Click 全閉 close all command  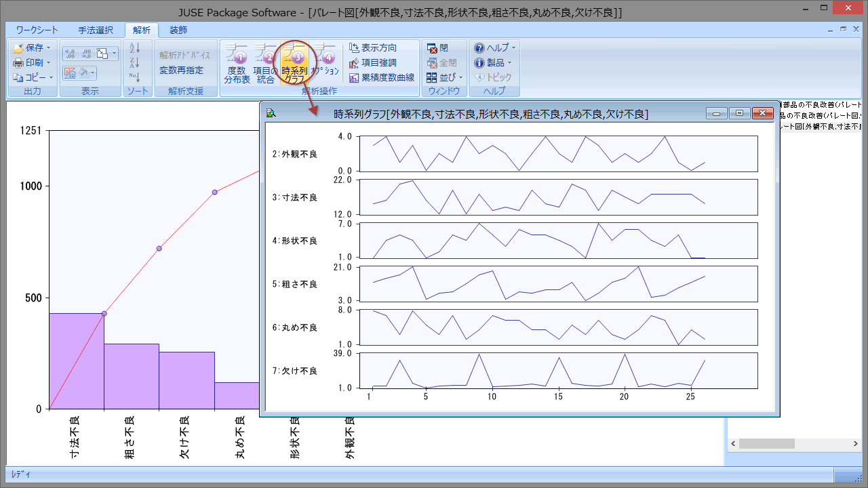point(441,63)
